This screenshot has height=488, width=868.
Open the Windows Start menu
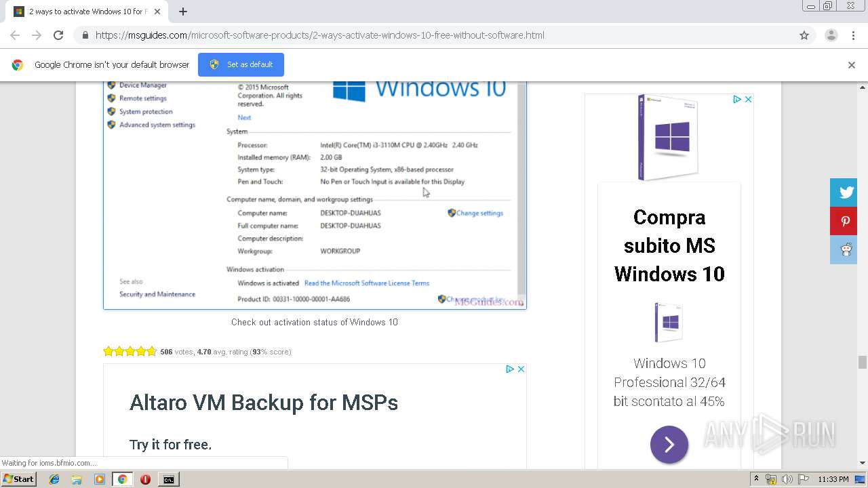18,479
